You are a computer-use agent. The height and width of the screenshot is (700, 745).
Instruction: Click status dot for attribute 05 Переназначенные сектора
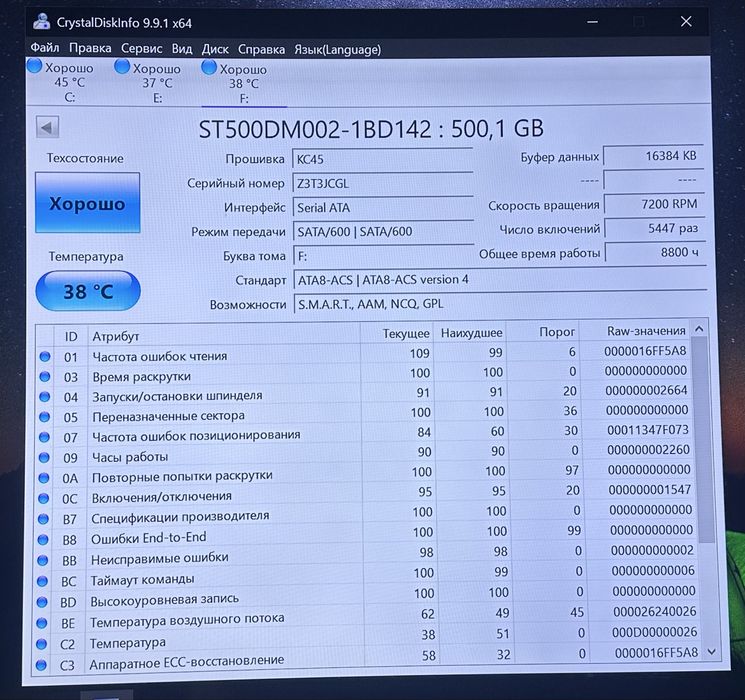[x=45, y=417]
